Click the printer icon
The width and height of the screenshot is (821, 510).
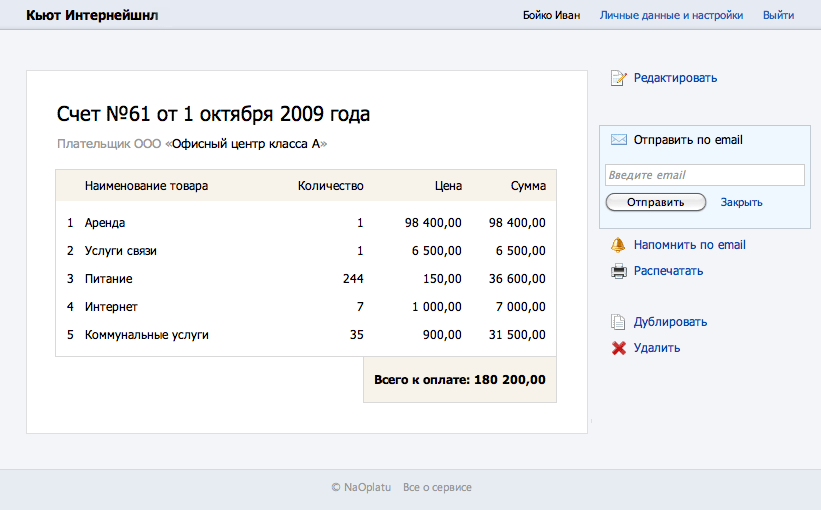(618, 271)
